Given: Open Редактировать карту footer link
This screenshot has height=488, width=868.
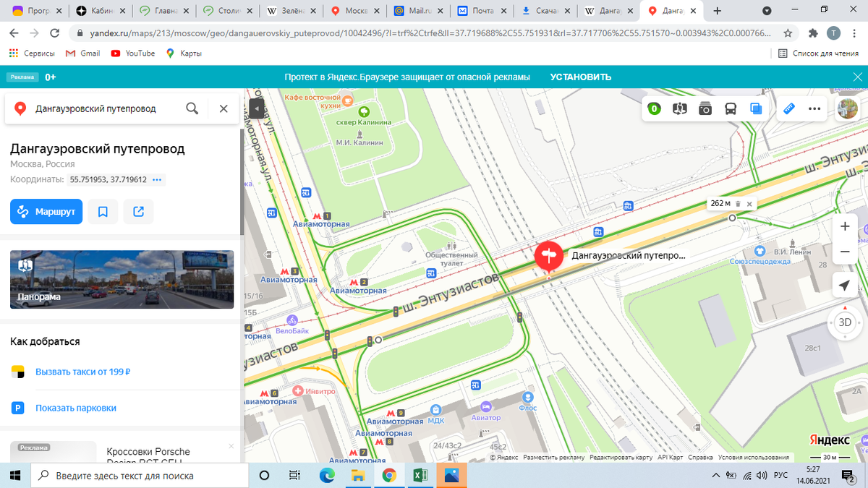Looking at the screenshot, I should coord(621,457).
